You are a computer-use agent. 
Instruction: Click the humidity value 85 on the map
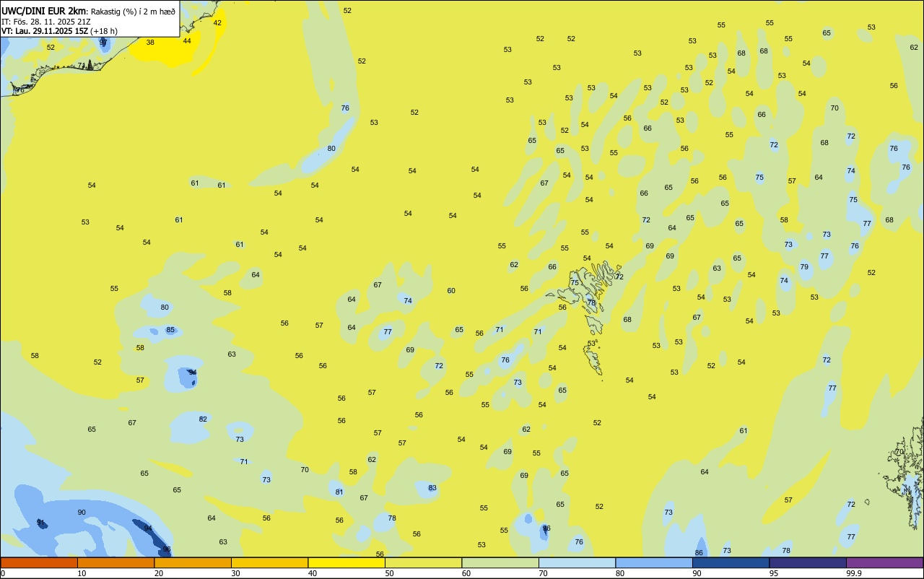click(x=170, y=330)
